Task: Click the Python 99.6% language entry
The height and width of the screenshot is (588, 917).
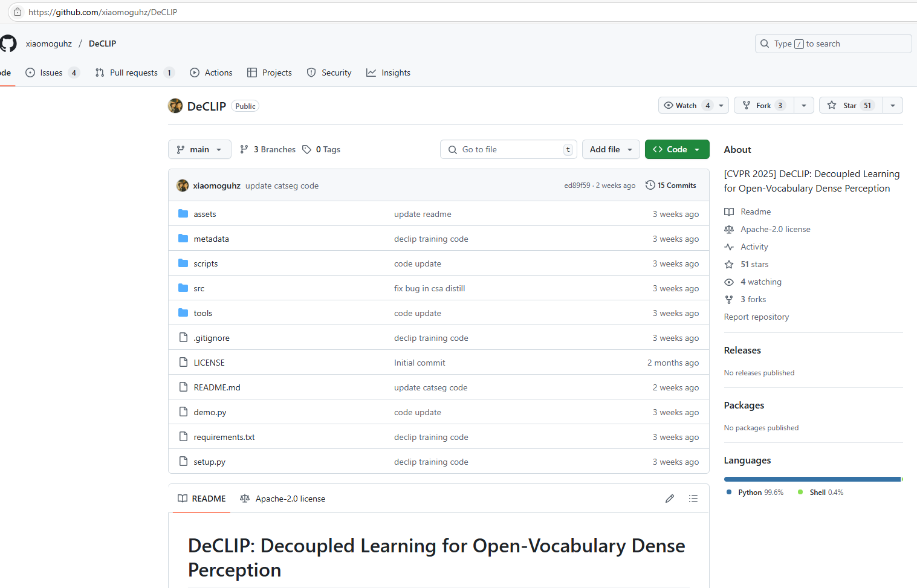Action: [x=755, y=493]
